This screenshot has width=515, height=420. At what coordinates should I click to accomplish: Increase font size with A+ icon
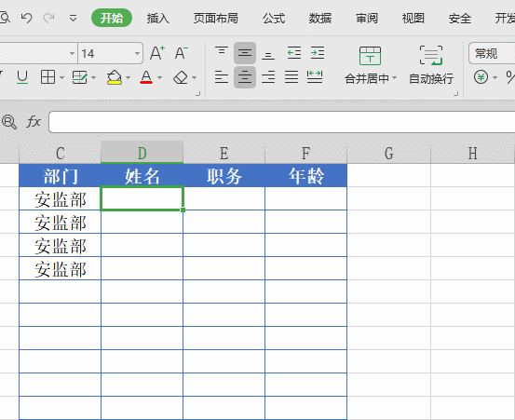point(157,53)
